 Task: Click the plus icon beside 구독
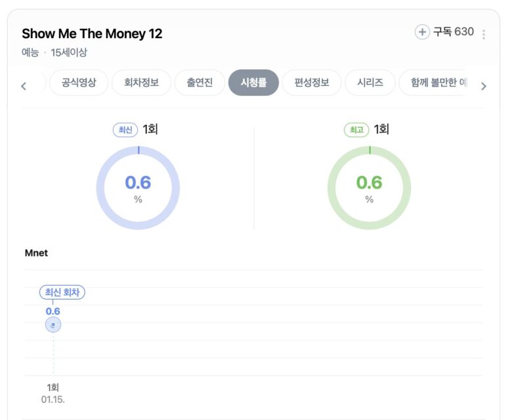pos(422,31)
